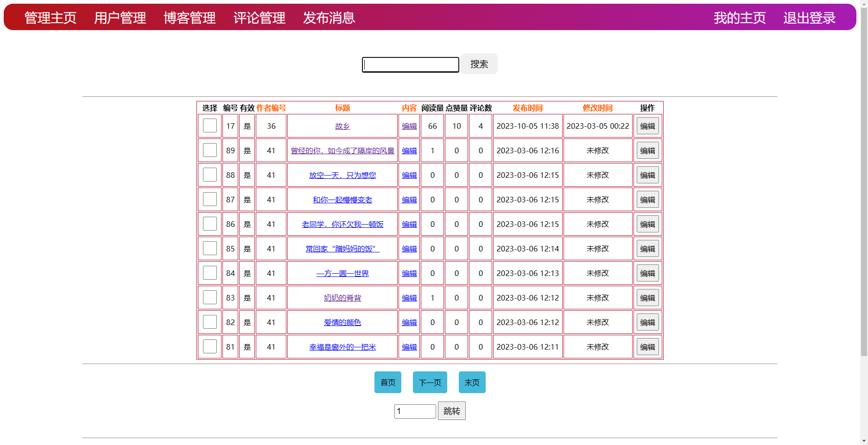Open the blog 爱情的颜色
Image resolution: width=868 pixels, height=445 pixels.
[x=342, y=322]
